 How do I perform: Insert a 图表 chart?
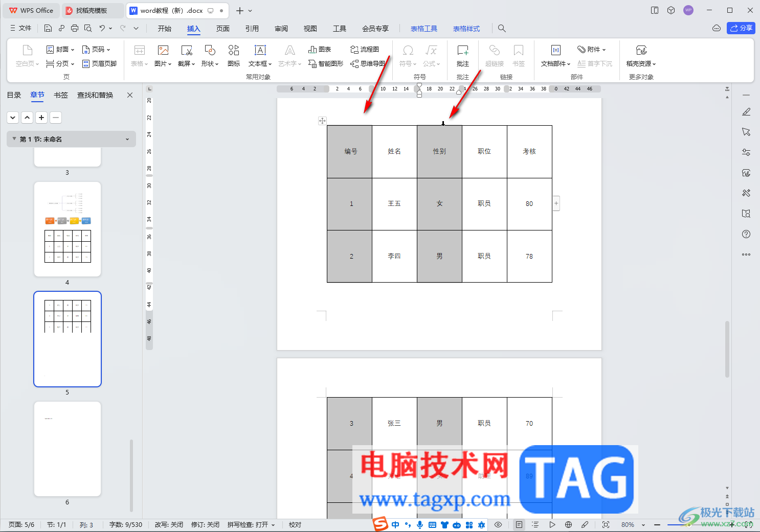coord(320,50)
